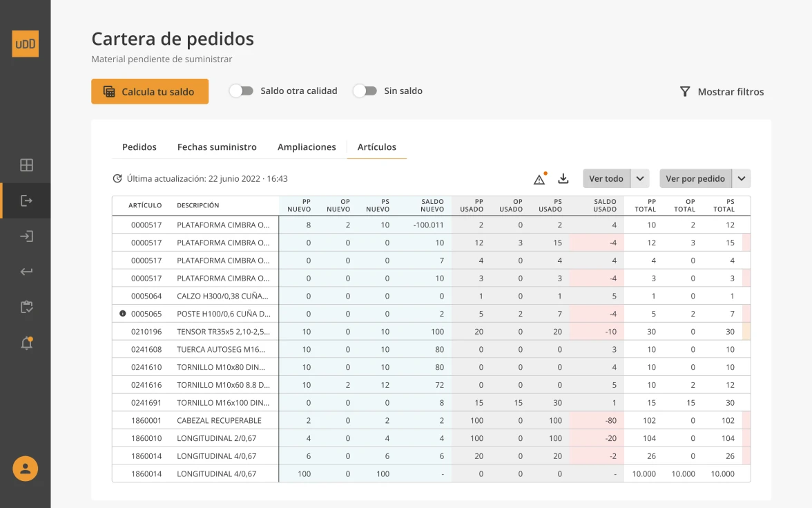The width and height of the screenshot is (812, 508).
Task: Select row TORNILLO M10x80 DIN
Action: click(x=432, y=367)
